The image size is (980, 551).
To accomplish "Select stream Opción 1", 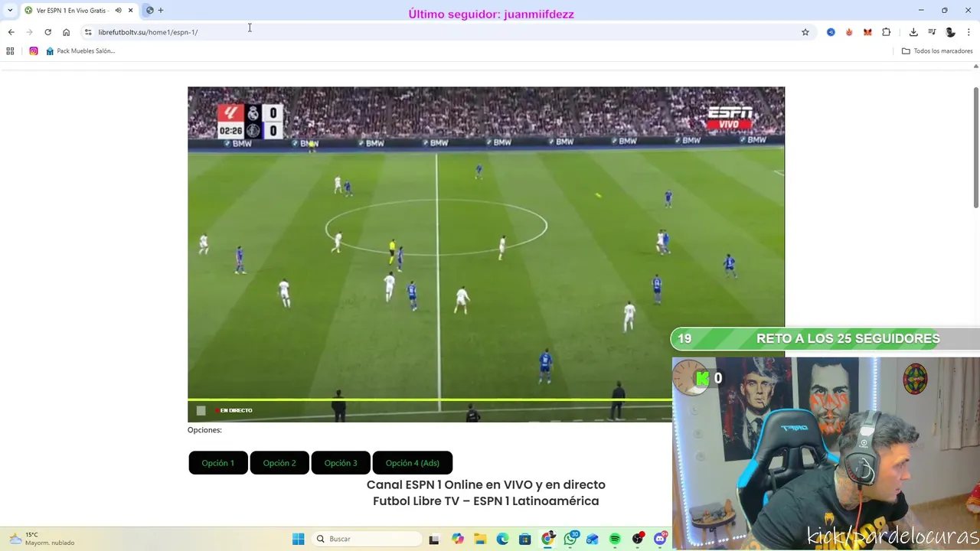I will point(218,463).
